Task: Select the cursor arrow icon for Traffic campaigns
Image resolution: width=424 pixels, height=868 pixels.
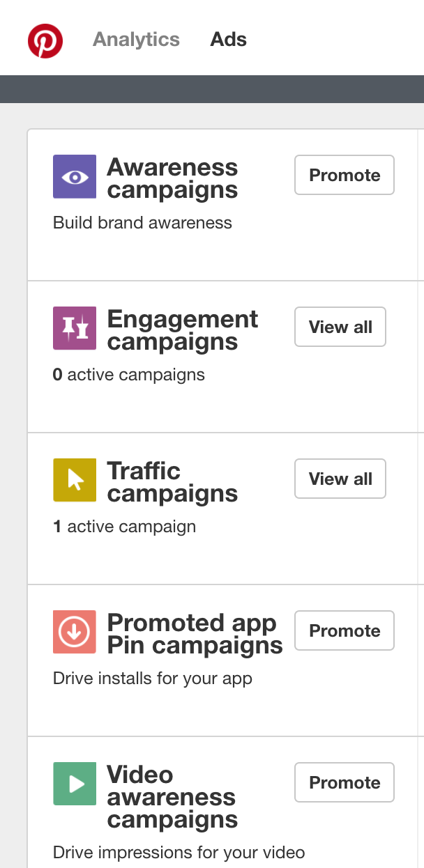Action: 74,479
